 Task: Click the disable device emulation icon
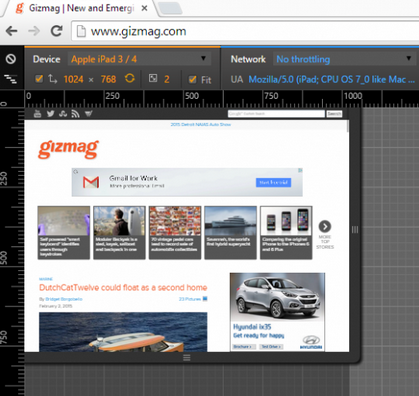(11, 59)
